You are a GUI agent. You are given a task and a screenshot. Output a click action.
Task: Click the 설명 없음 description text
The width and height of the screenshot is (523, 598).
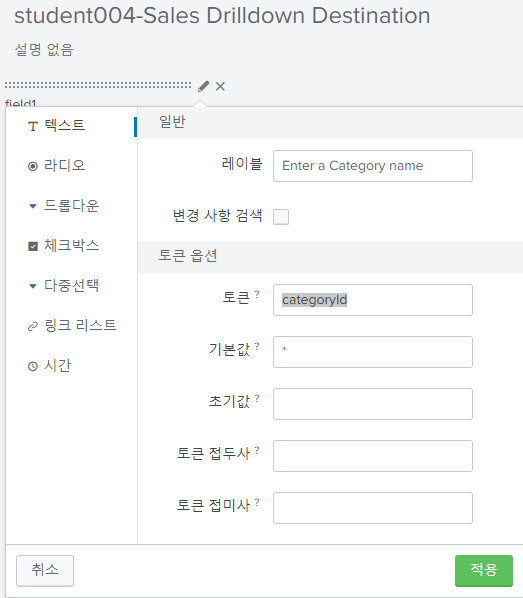(x=44, y=50)
